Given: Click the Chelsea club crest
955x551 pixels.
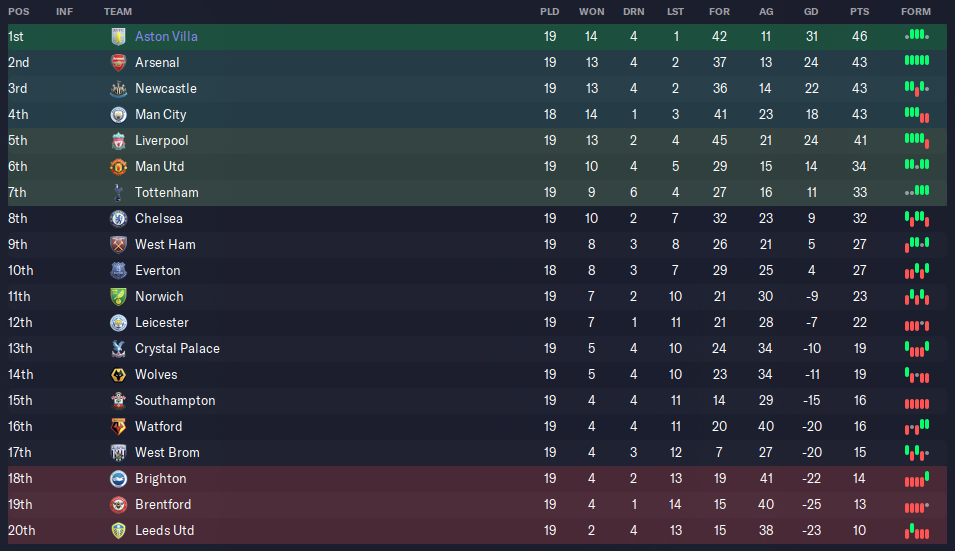Looking at the screenshot, I should 118,219.
